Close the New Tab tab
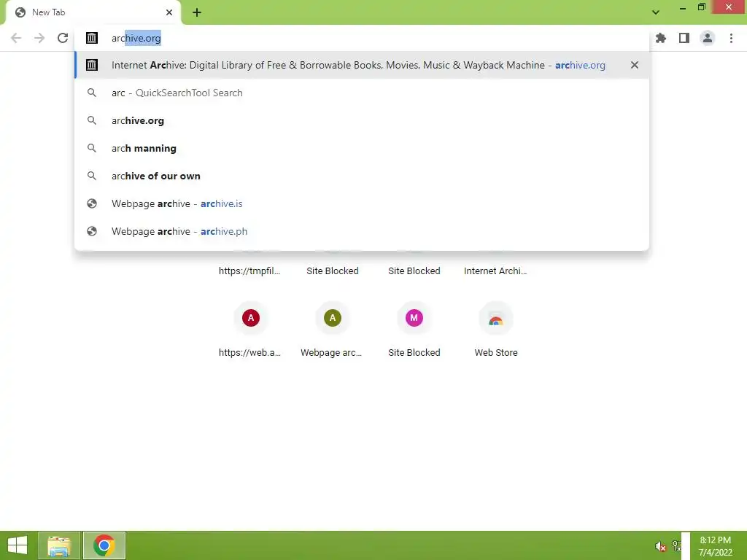This screenshot has height=560, width=747. tap(169, 12)
